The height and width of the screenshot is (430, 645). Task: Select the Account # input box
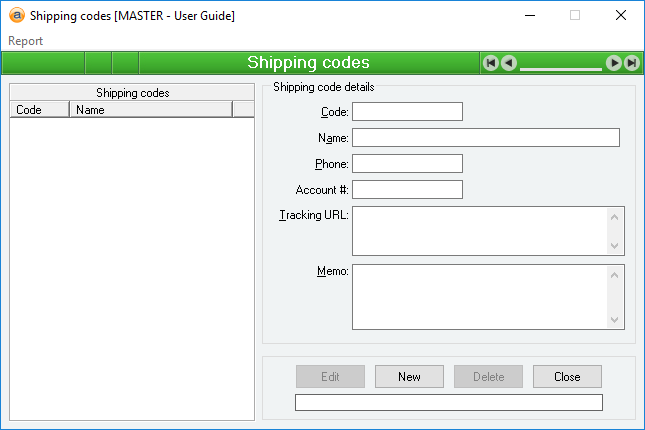click(407, 189)
